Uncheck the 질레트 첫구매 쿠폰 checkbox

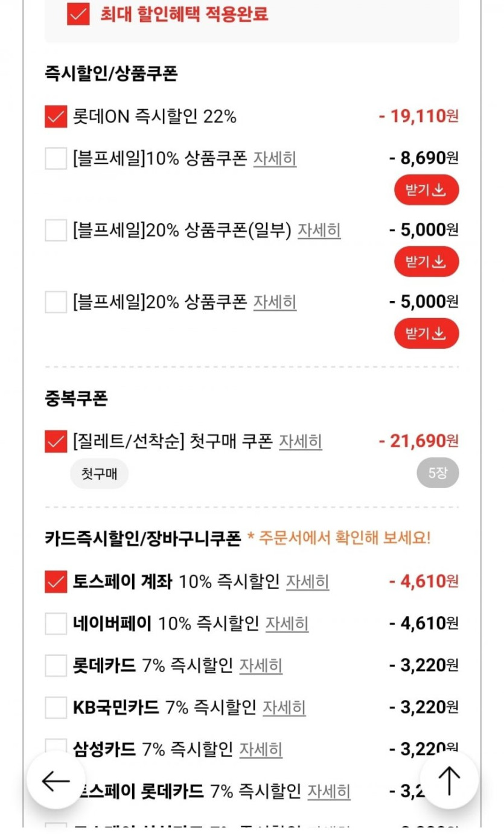point(56,442)
